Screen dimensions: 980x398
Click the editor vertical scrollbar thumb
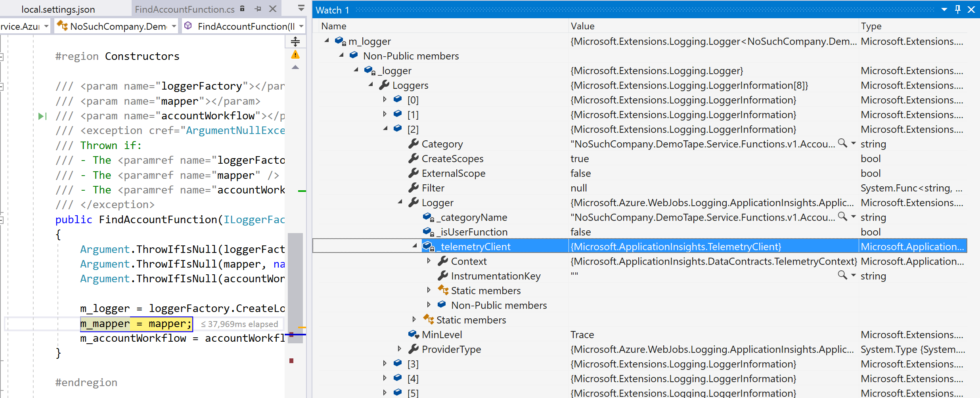[295, 288]
